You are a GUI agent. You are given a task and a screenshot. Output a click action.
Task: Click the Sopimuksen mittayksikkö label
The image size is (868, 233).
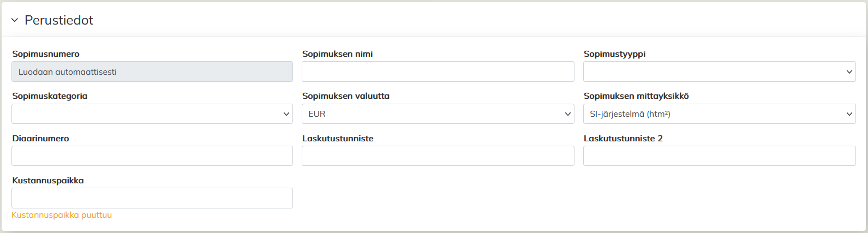click(x=636, y=96)
